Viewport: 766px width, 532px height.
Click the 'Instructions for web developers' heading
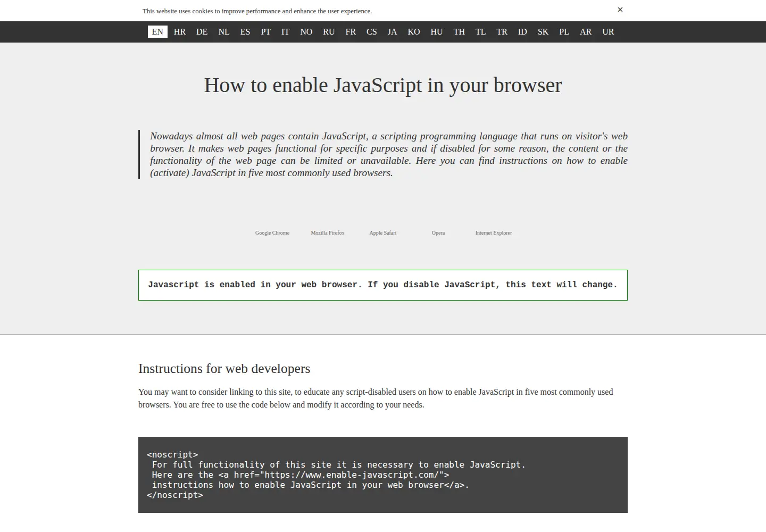point(224,369)
